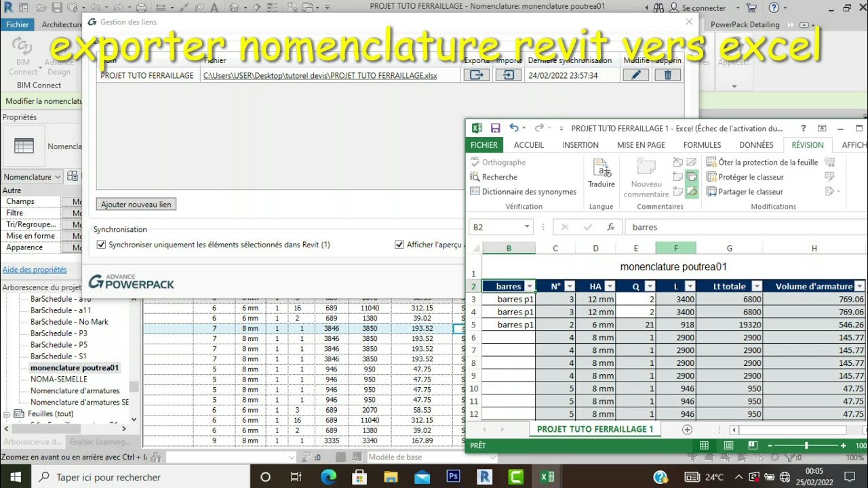Viewport: 868px width, 488px height.
Task: Click the Excel undo arrow
Action: 514,128
